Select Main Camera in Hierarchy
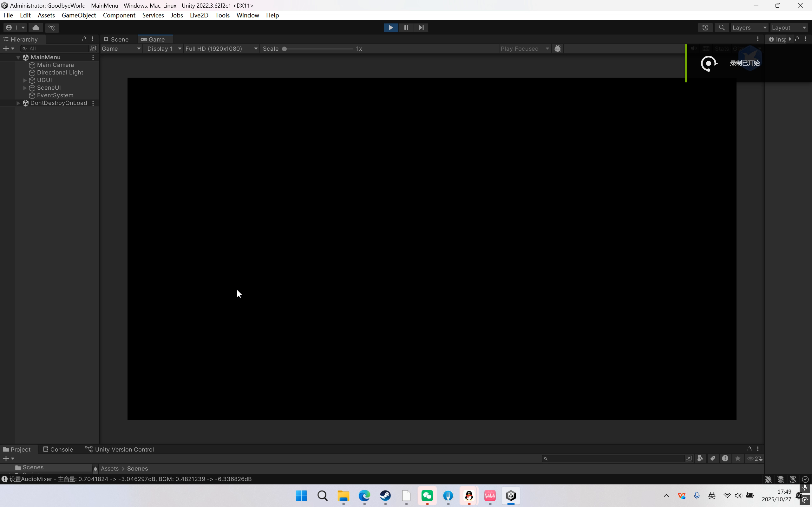812x507 pixels. [55, 65]
